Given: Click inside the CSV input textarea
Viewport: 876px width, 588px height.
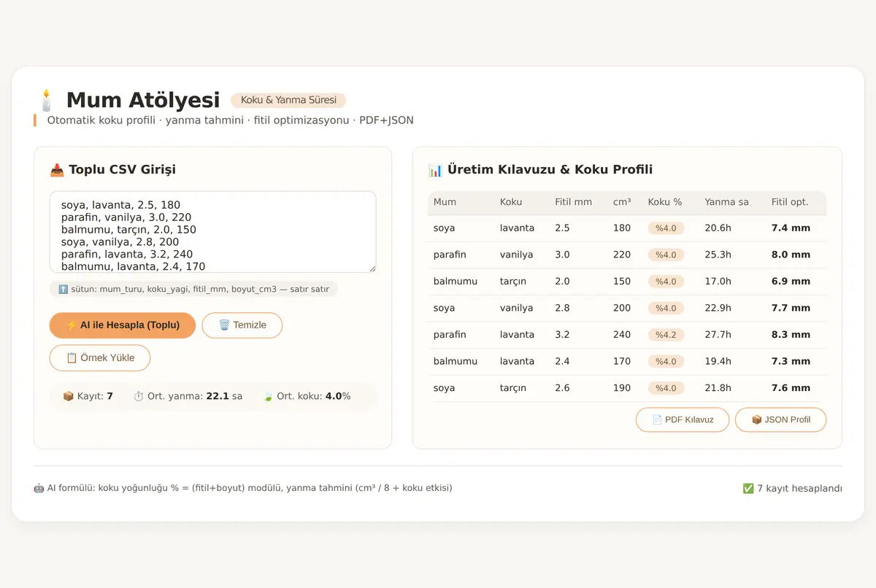Looking at the screenshot, I should pyautogui.click(x=213, y=232).
